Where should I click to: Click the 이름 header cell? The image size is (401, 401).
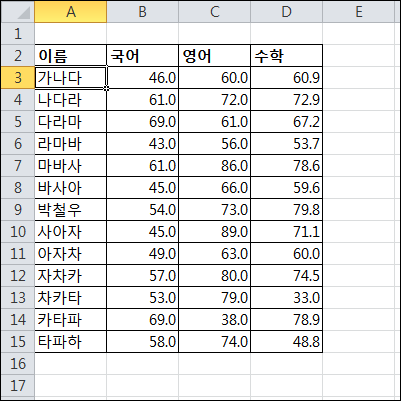coord(71,56)
